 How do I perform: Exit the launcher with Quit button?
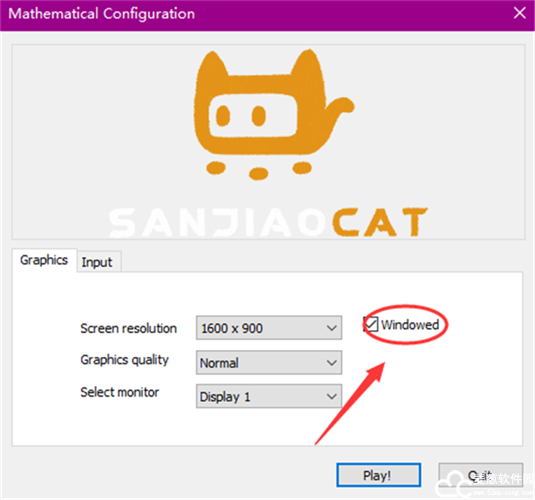(480, 475)
